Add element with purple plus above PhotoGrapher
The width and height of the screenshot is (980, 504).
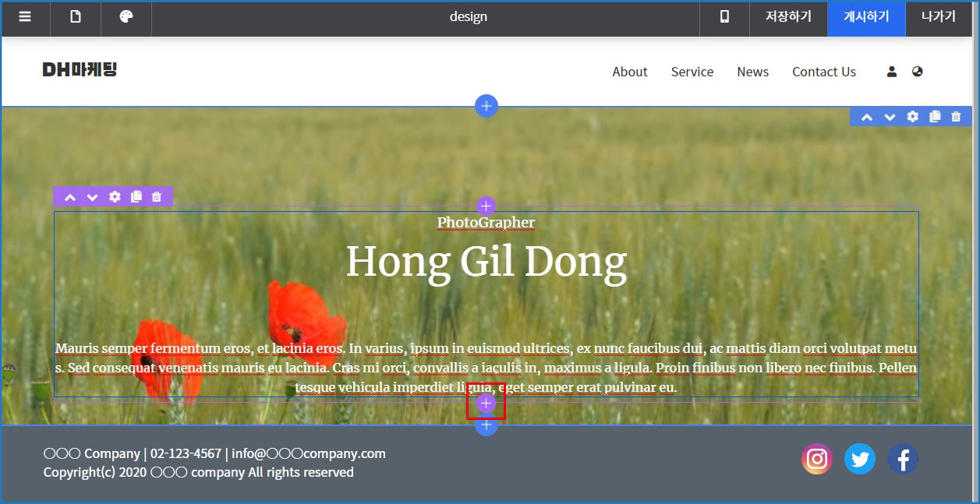pyautogui.click(x=486, y=206)
